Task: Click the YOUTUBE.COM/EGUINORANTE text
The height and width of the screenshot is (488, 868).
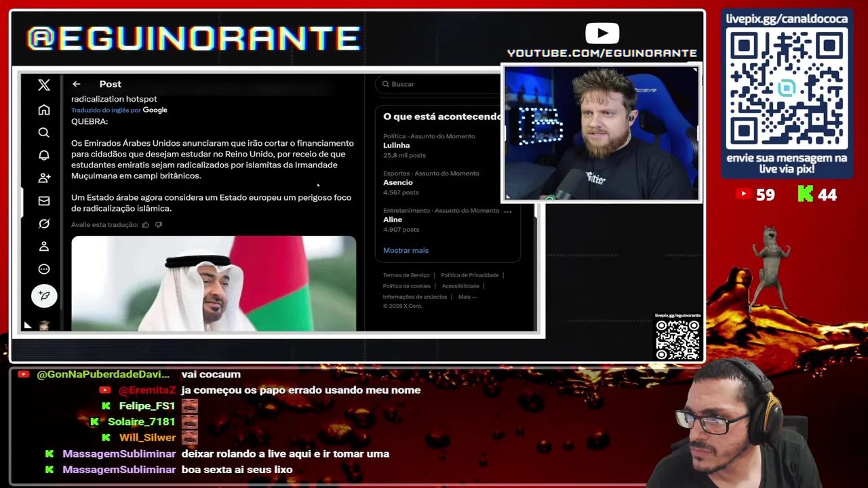Action: coord(602,53)
